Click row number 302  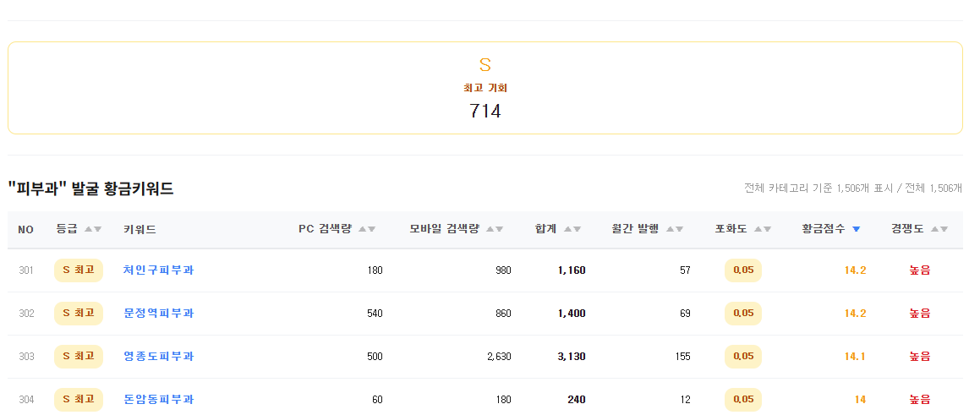click(26, 313)
